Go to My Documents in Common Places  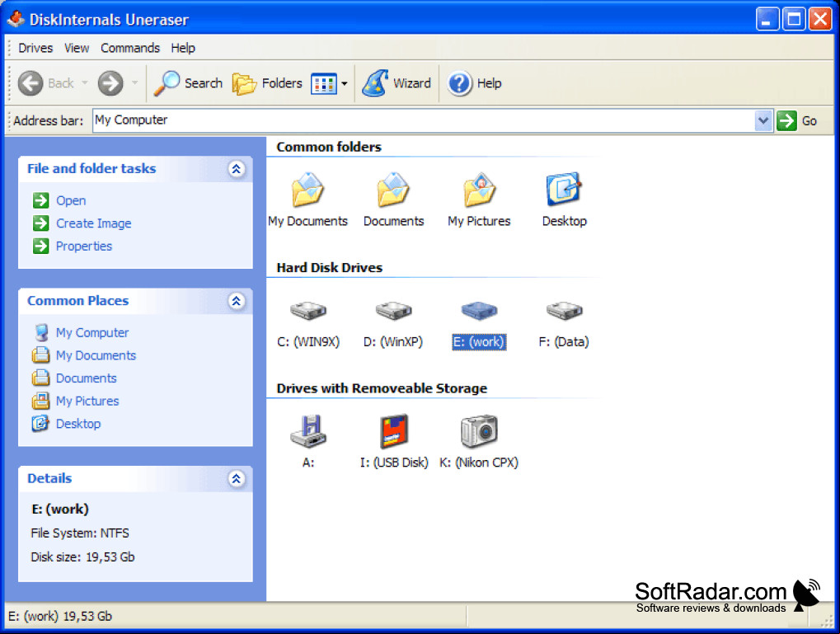pos(96,355)
